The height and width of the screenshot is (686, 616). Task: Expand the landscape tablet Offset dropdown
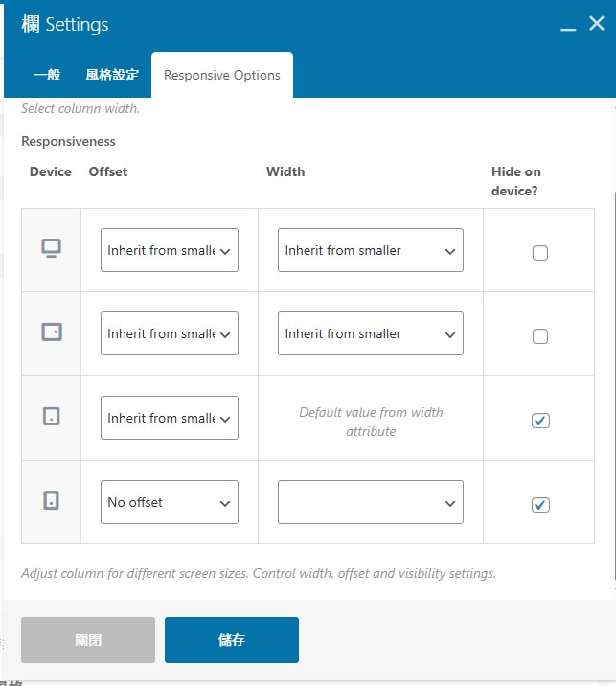[169, 333]
